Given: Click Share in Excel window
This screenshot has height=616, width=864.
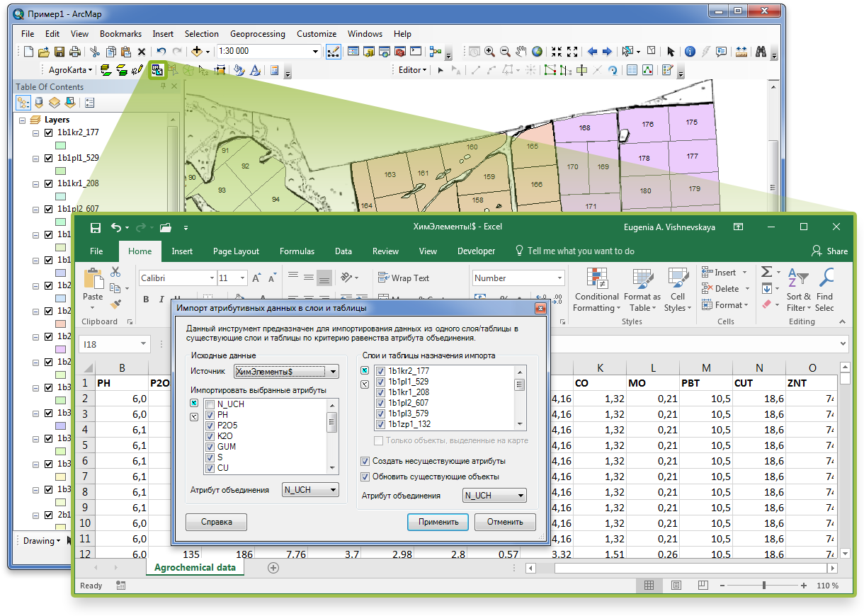Looking at the screenshot, I should click(x=830, y=251).
